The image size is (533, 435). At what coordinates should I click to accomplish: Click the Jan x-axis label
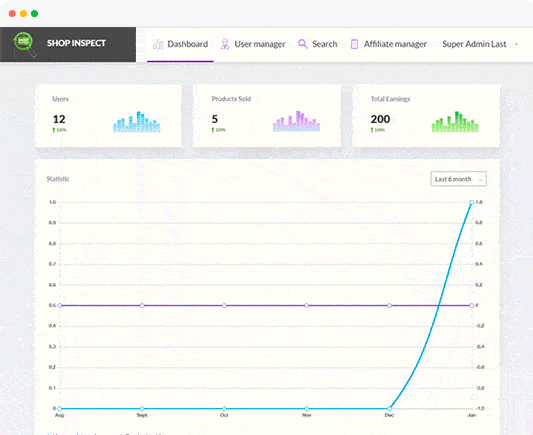tap(472, 415)
